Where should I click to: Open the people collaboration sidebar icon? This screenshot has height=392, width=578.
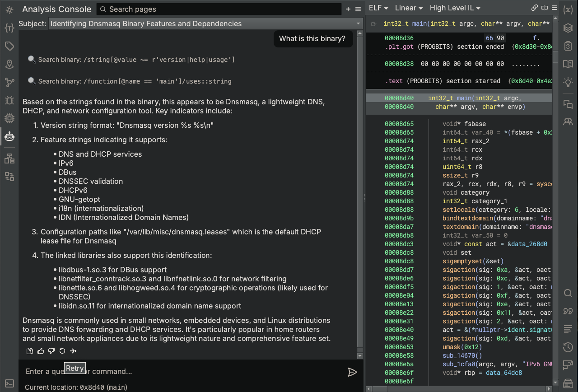(568, 122)
